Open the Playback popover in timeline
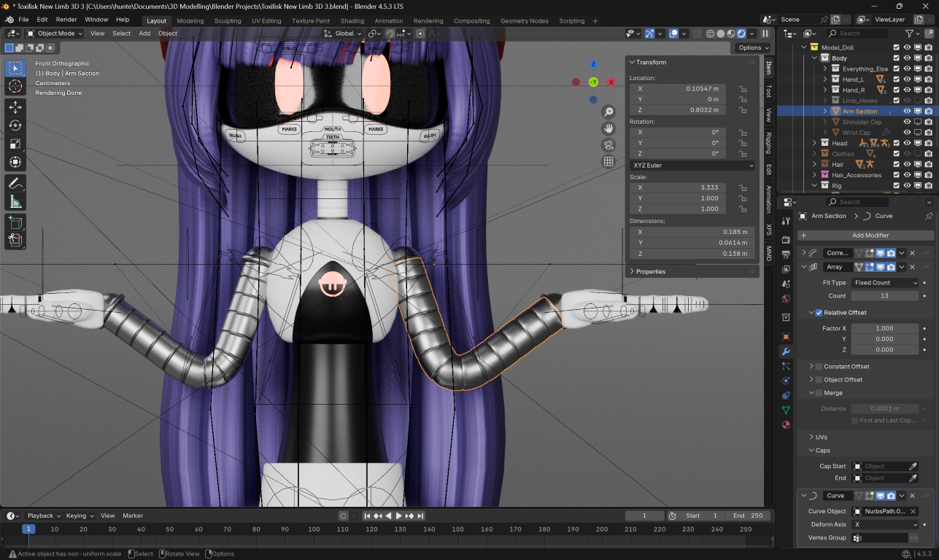 point(44,516)
